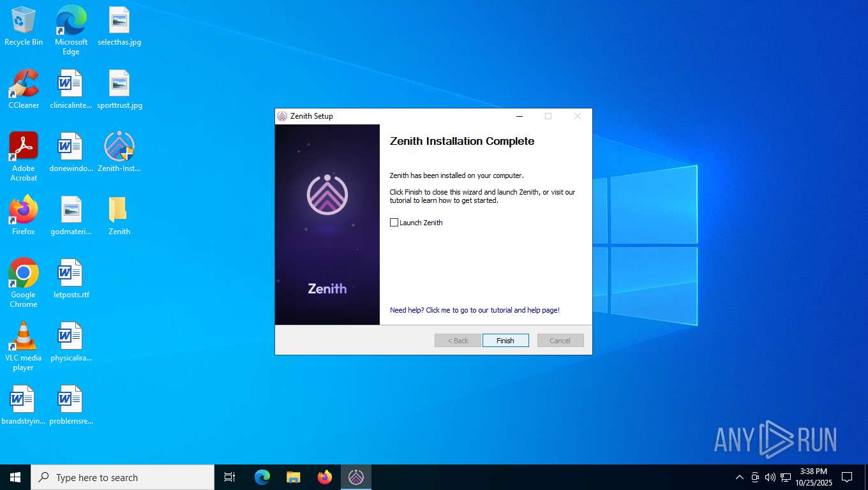Image resolution: width=868 pixels, height=490 pixels.
Task: Select the Zenith-Inst... installer icon
Action: 119,152
